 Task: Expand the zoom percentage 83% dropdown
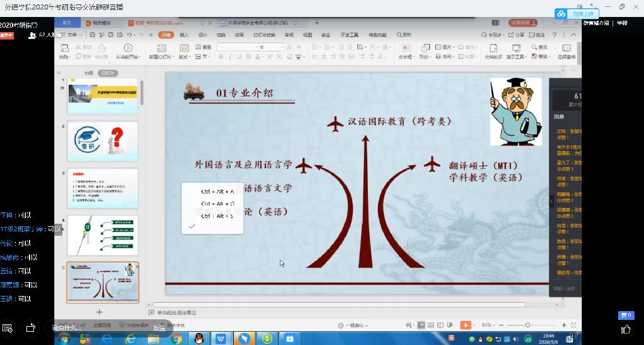pyautogui.click(x=488, y=325)
